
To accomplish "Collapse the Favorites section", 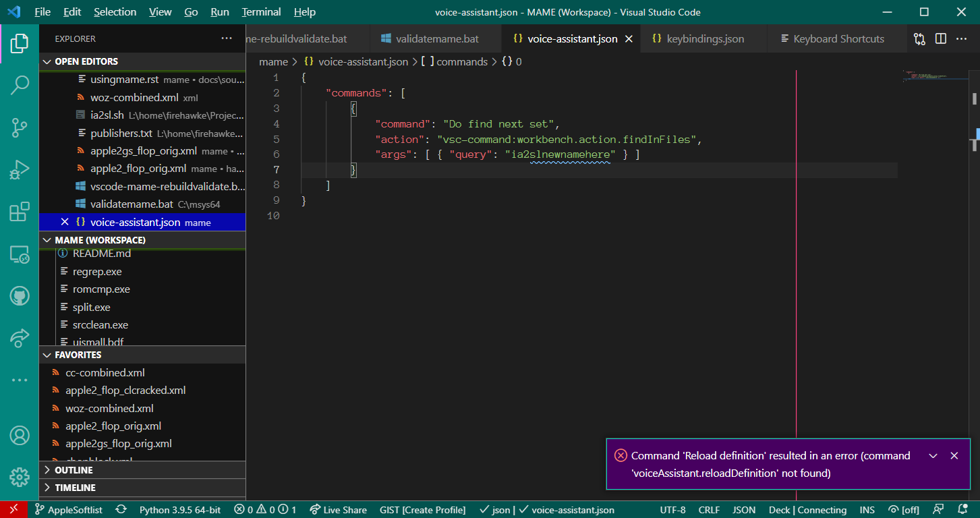I will [47, 355].
